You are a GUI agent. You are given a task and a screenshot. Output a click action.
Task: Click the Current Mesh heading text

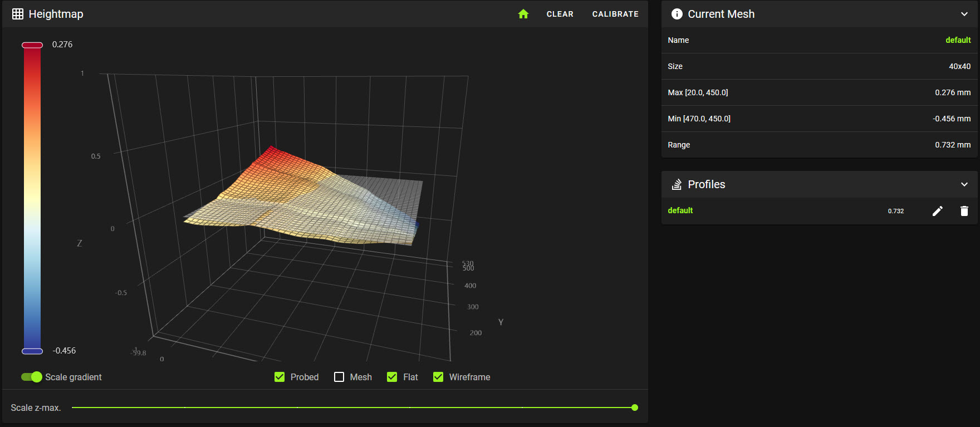click(x=721, y=14)
